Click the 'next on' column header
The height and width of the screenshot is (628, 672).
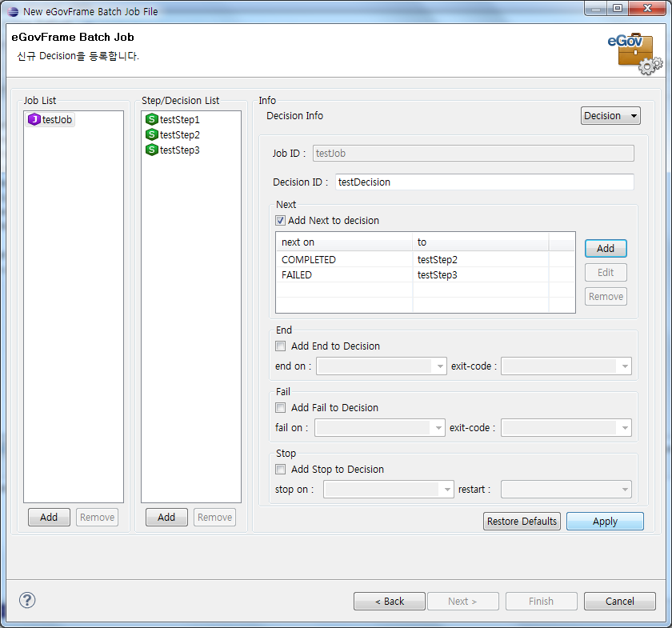tap(344, 242)
